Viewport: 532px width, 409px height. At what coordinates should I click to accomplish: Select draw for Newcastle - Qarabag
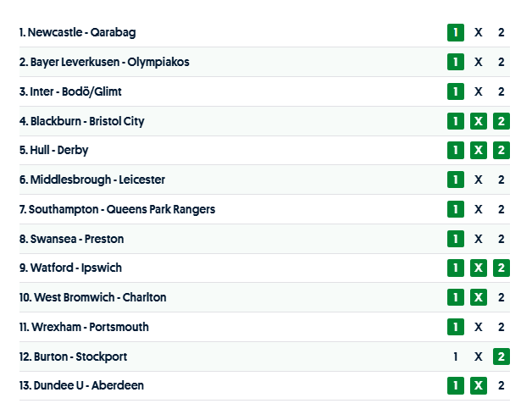click(x=479, y=33)
